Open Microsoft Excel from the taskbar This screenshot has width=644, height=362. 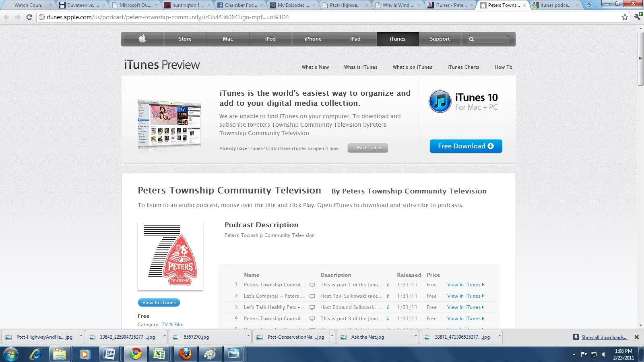[159, 354]
